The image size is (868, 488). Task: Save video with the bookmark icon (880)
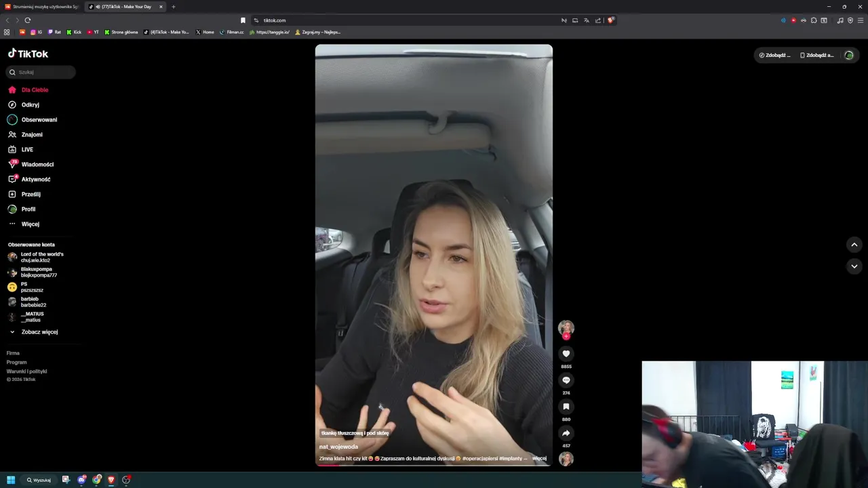point(566,407)
